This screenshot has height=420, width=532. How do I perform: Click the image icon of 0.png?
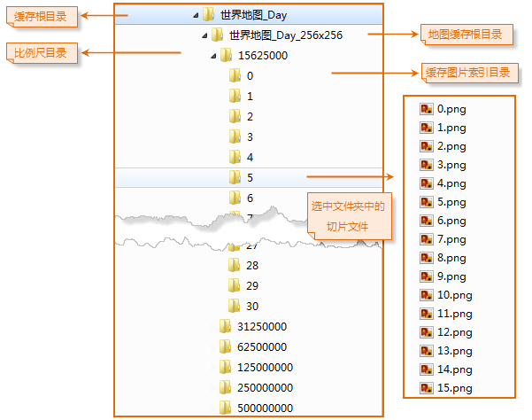427,109
